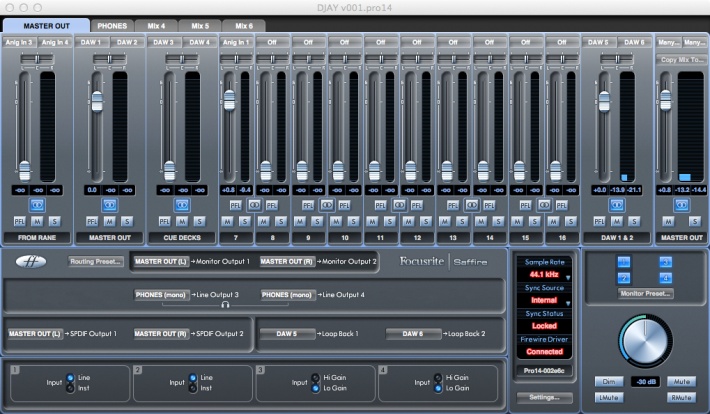Select Inst for input 1
The width and height of the screenshot is (710, 414).
click(69, 388)
